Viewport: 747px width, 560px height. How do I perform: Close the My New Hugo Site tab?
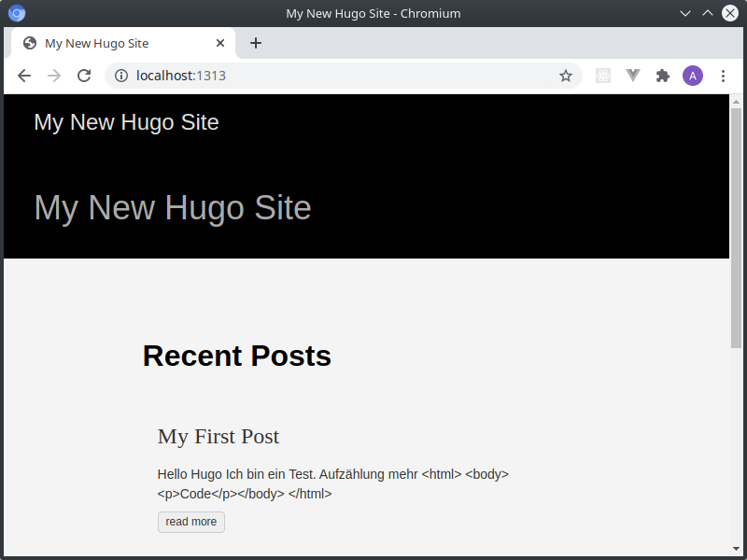tap(220, 43)
